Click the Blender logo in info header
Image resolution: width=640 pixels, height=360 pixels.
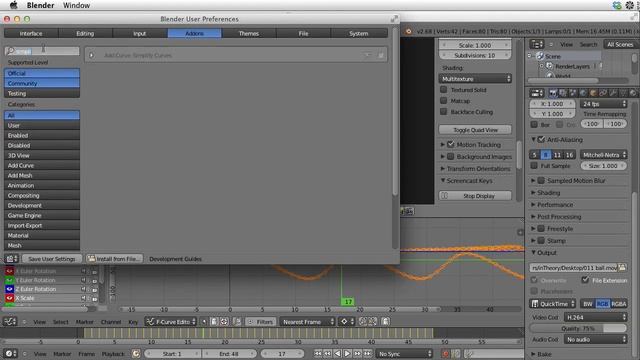point(409,31)
